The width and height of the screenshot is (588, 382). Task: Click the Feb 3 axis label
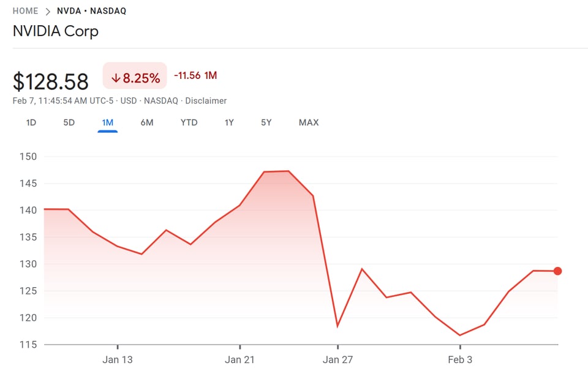[x=460, y=359]
